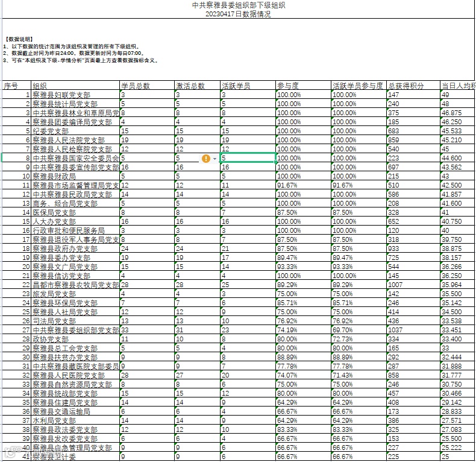Select the cell 察雅县人民法院党支部
Viewport: 476px width, 462px height.
[x=75, y=140]
